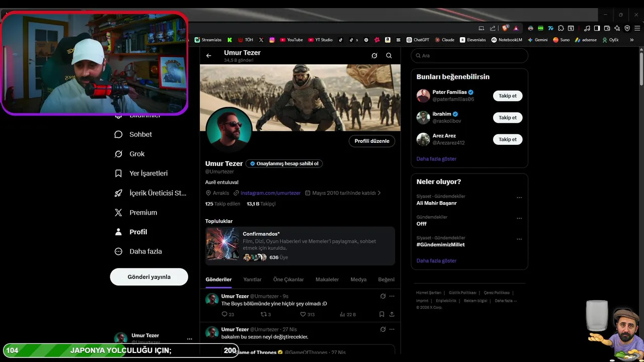Open instagram.com/umurtezer link
This screenshot has width=644, height=362.
(x=271, y=193)
